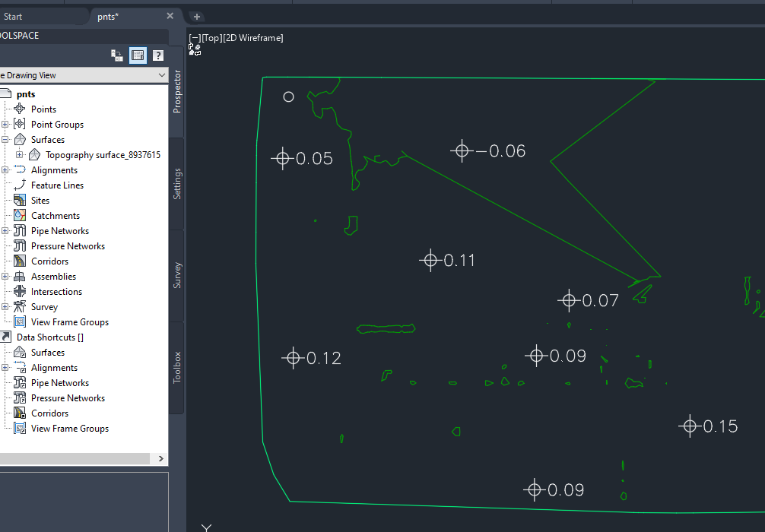
Task: Click the Pipe Networks icon under pnts
Action: (x=20, y=230)
